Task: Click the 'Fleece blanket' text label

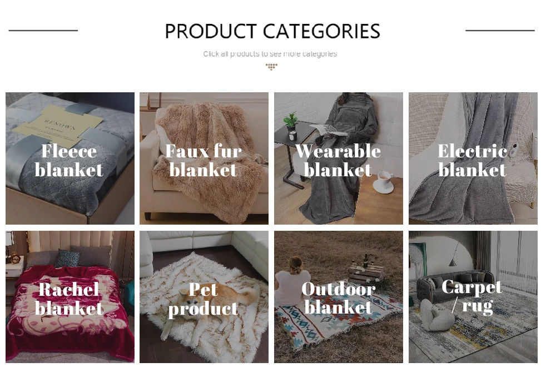Action: [69, 161]
